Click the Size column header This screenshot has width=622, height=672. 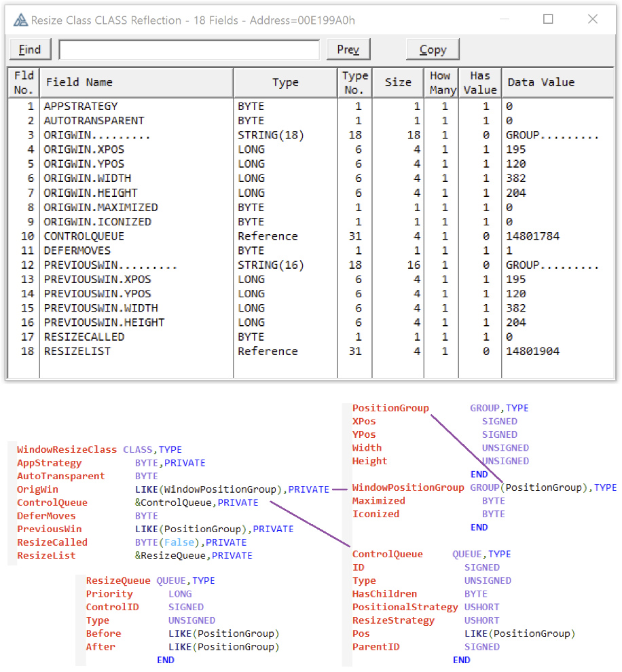[x=398, y=82]
